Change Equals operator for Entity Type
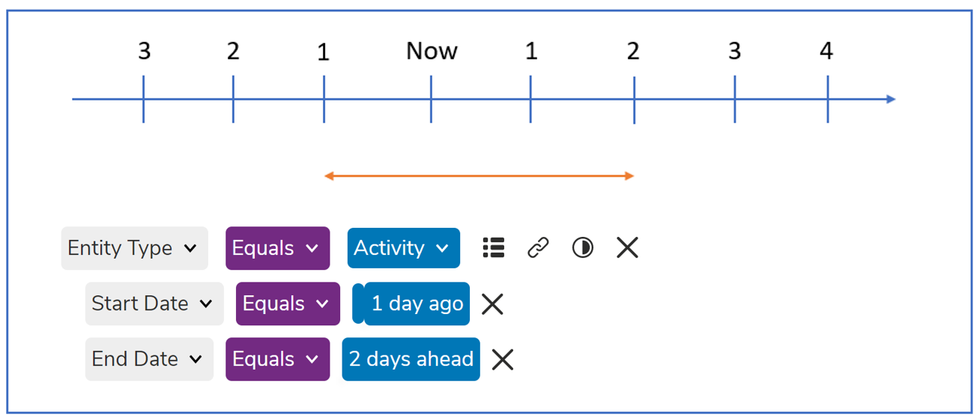 click(x=277, y=248)
